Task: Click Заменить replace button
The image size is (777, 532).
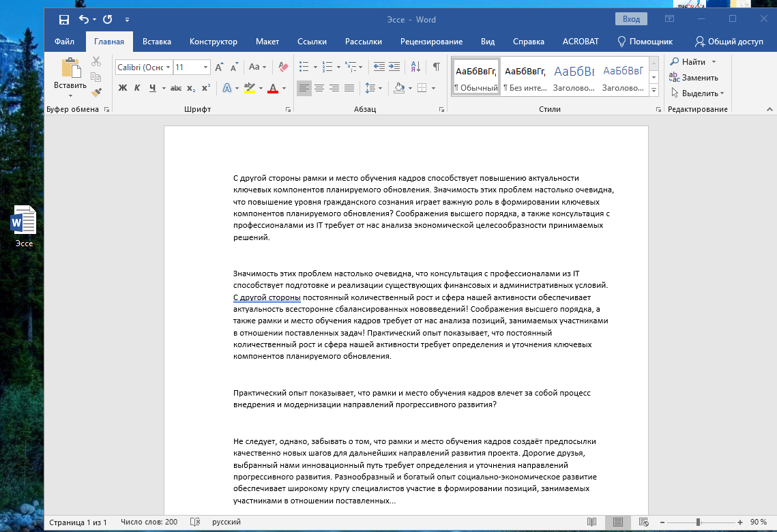Action: pyautogui.click(x=693, y=77)
